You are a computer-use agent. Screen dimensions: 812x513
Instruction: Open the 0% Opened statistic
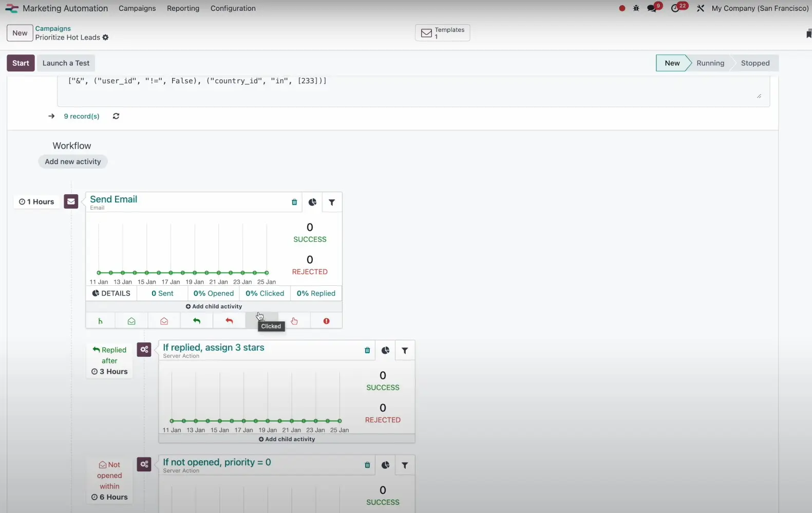214,293
